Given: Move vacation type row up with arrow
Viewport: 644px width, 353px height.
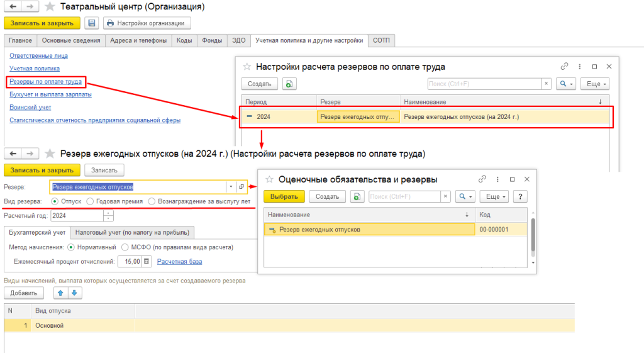Looking at the screenshot, I should [61, 293].
